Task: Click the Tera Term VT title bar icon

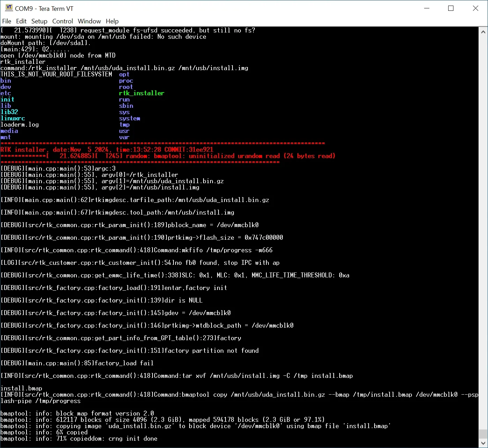Action: coord(9,8)
